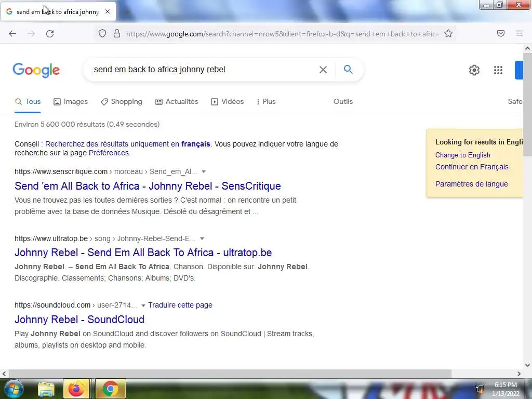
Task: Show site security via padlock icon
Action: pyautogui.click(x=117, y=33)
